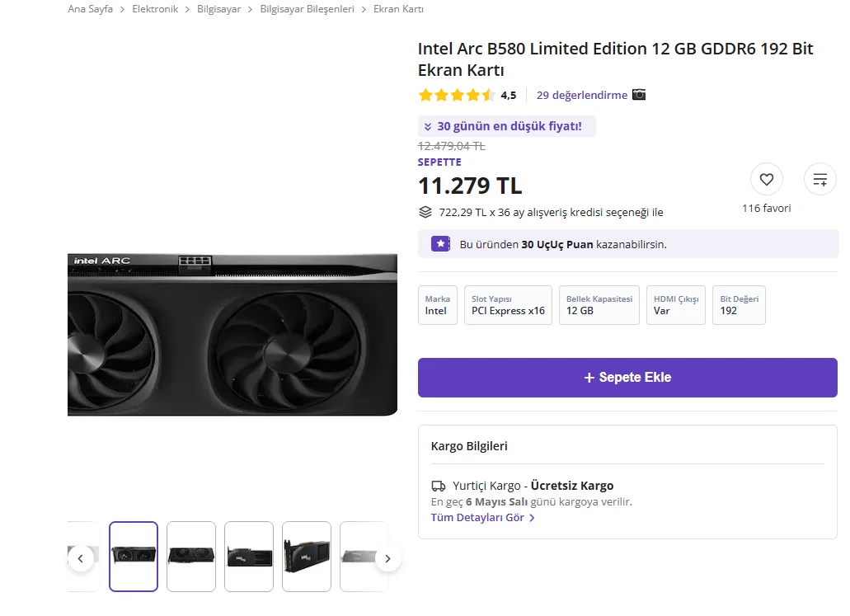Screen dimensions: 850x616
Task: Open the 29 değerlendirme reviews link
Action: point(581,95)
